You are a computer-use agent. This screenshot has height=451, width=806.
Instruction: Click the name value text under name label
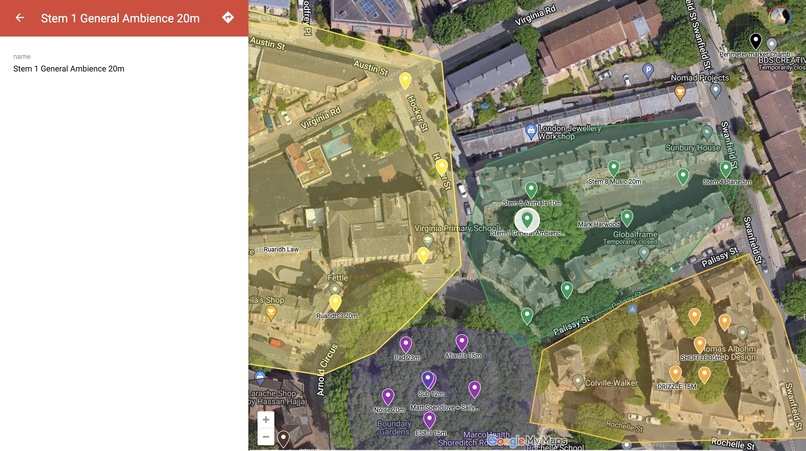[x=69, y=69]
